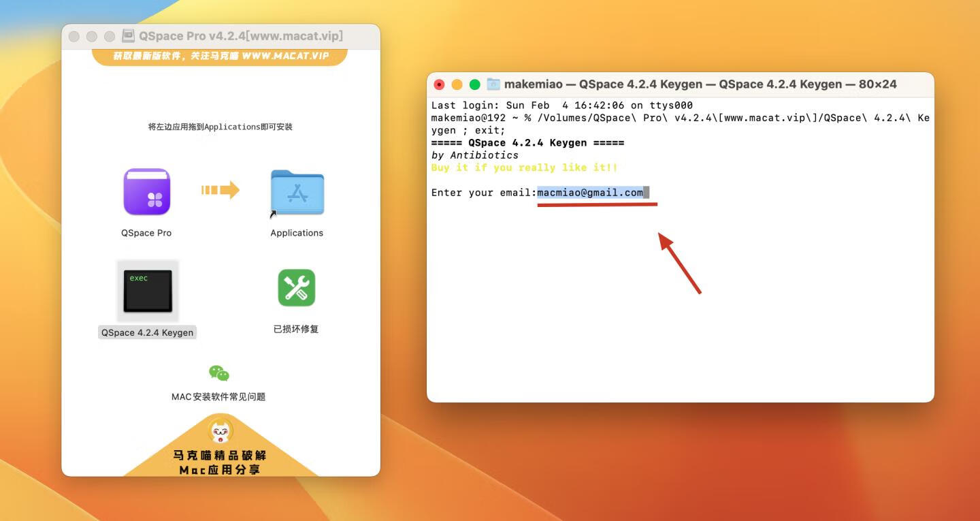980x521 pixels.
Task: Maximize the Terminal window with green button
Action: coord(475,84)
